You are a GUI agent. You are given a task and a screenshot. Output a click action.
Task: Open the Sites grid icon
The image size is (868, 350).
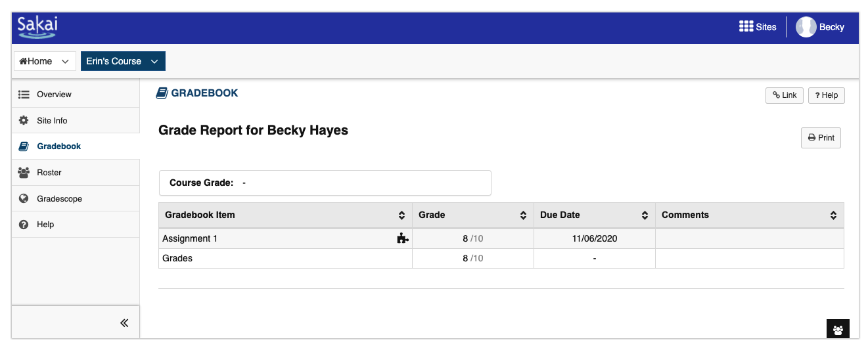746,27
